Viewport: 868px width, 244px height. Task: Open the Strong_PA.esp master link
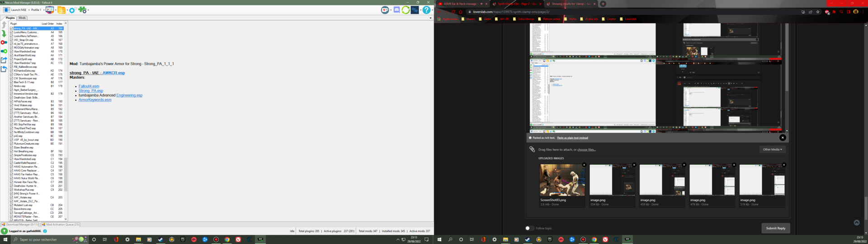[x=91, y=91]
